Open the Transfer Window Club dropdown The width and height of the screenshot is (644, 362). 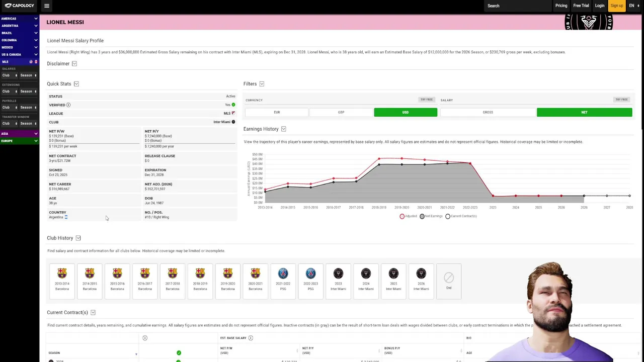10,124
